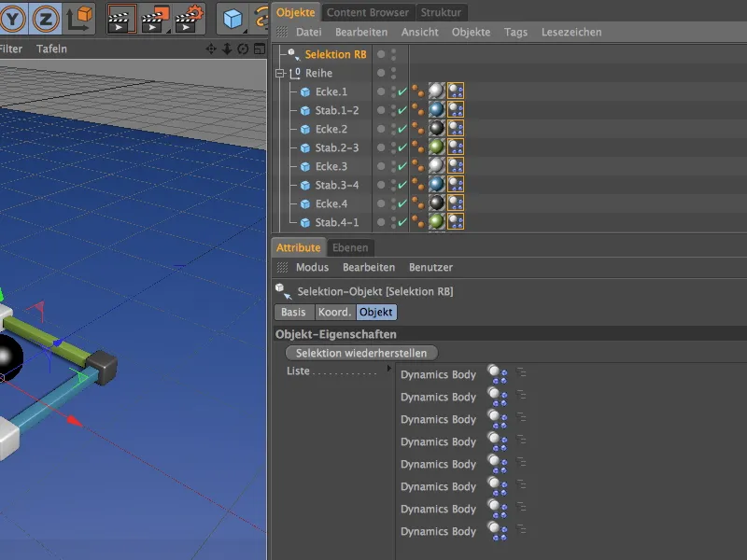Select Ecke.2 in object tree
The image size is (747, 560).
(331, 129)
